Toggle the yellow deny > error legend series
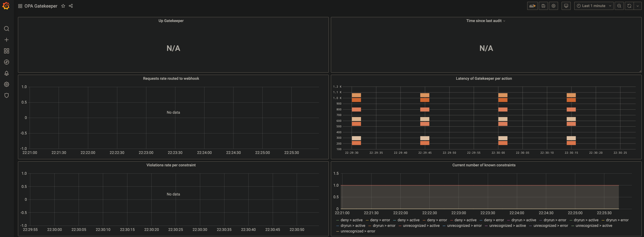 pos(380,220)
